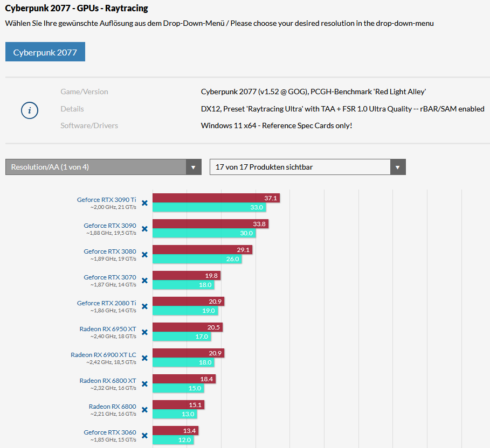Image resolution: width=490 pixels, height=448 pixels.
Task: Open Geforce RTX 3090 Ti link
Action: [x=107, y=200]
